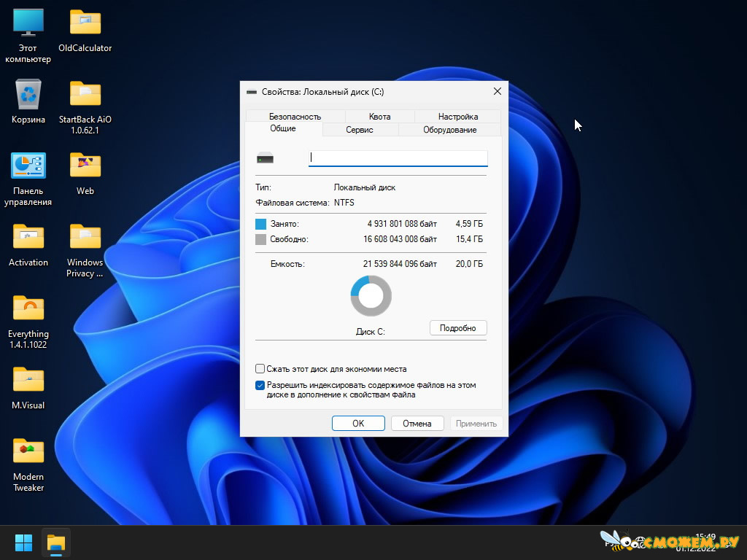
Task: Click File Explorer in the taskbar
Action: tap(56, 542)
